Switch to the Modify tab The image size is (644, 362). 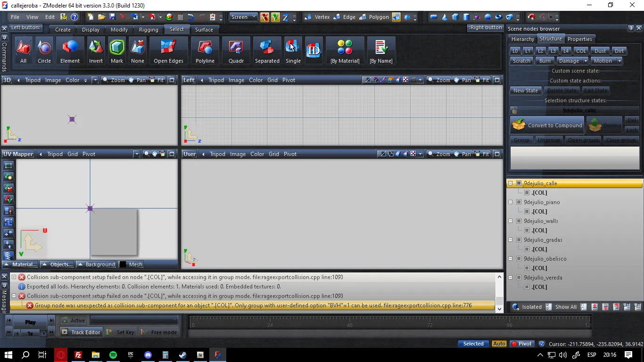[119, 30]
